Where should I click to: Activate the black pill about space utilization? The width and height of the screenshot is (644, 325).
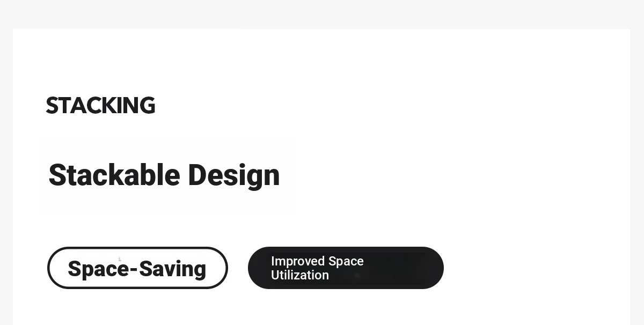(346, 268)
